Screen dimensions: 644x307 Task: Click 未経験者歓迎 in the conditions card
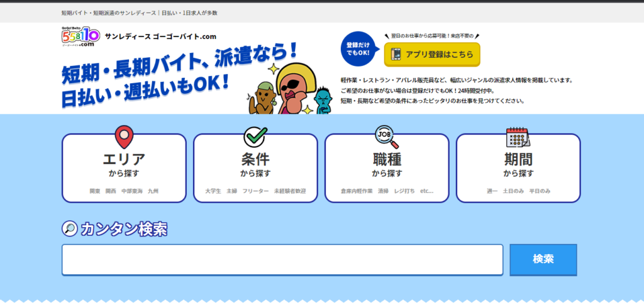(290, 191)
